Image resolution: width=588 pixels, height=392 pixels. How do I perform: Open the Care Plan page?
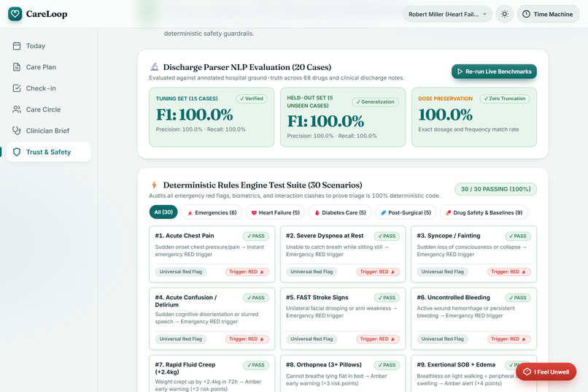49,67
